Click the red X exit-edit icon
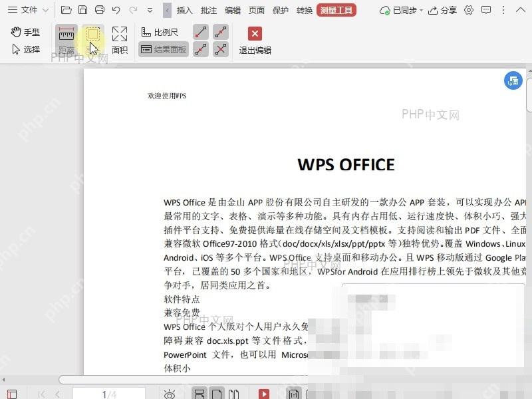This screenshot has width=532, height=399. pos(255,34)
